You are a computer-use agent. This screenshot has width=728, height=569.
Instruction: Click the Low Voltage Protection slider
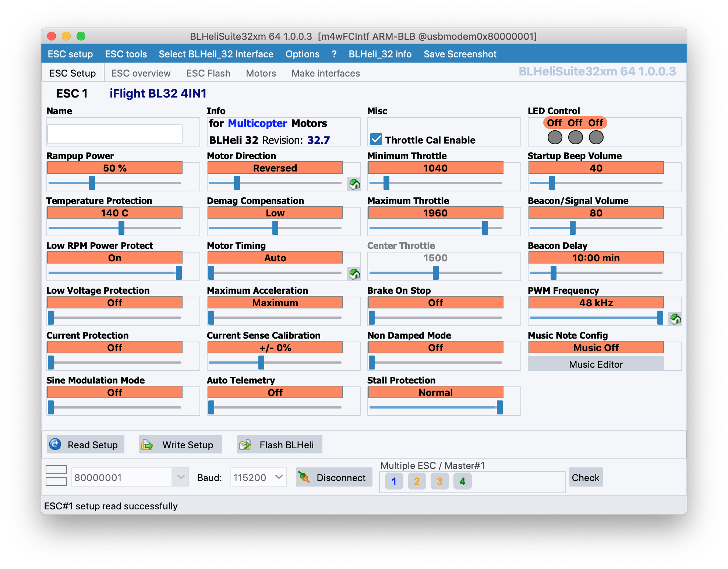(115, 318)
